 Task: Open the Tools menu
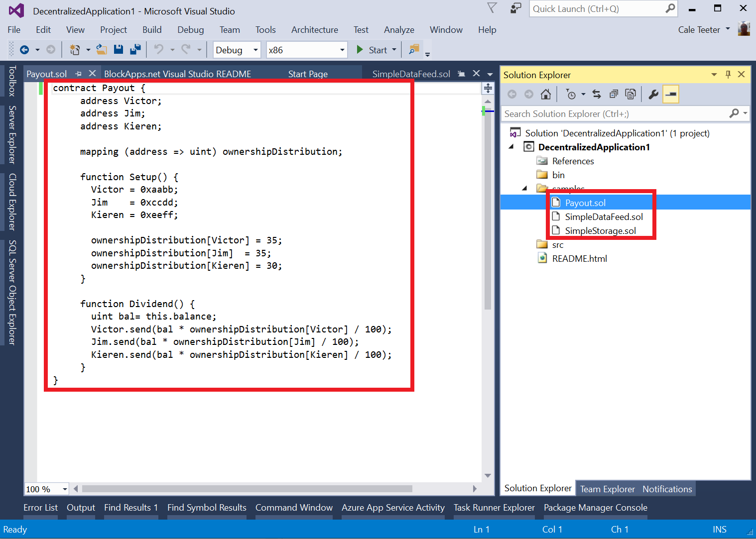(265, 30)
